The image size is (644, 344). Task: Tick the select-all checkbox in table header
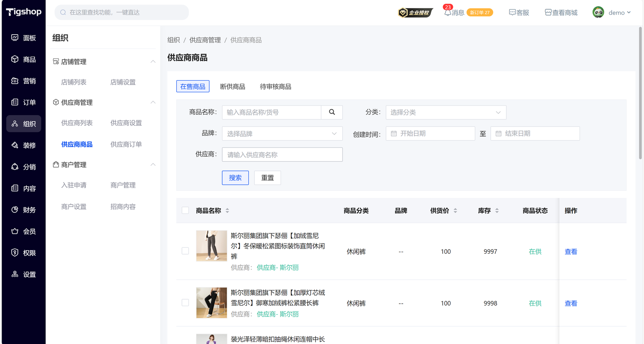[x=185, y=210]
